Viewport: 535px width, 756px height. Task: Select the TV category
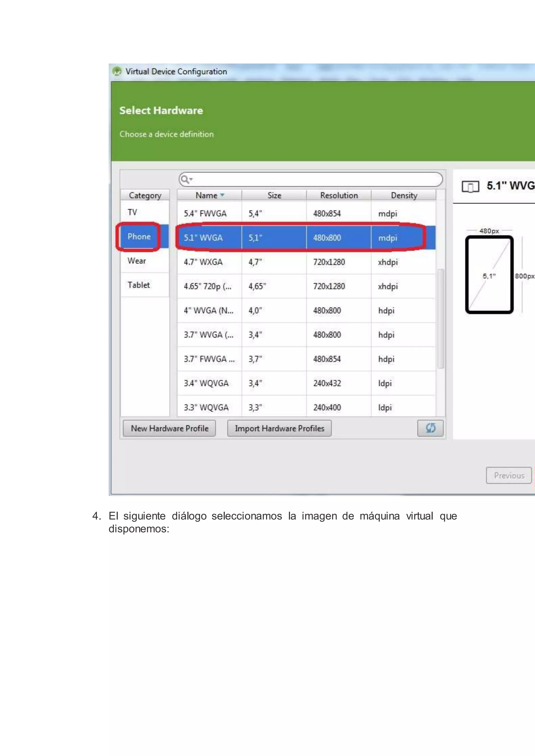(x=145, y=212)
